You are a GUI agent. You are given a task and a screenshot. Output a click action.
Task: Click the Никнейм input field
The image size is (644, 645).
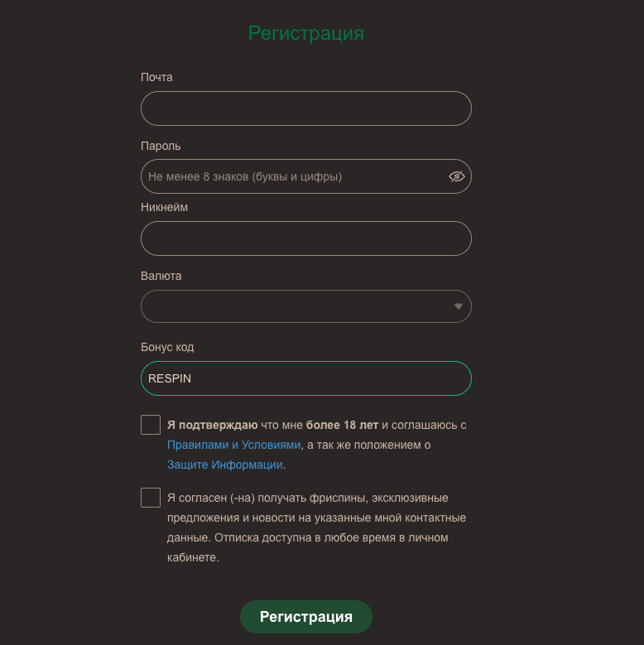pyautogui.click(x=305, y=238)
